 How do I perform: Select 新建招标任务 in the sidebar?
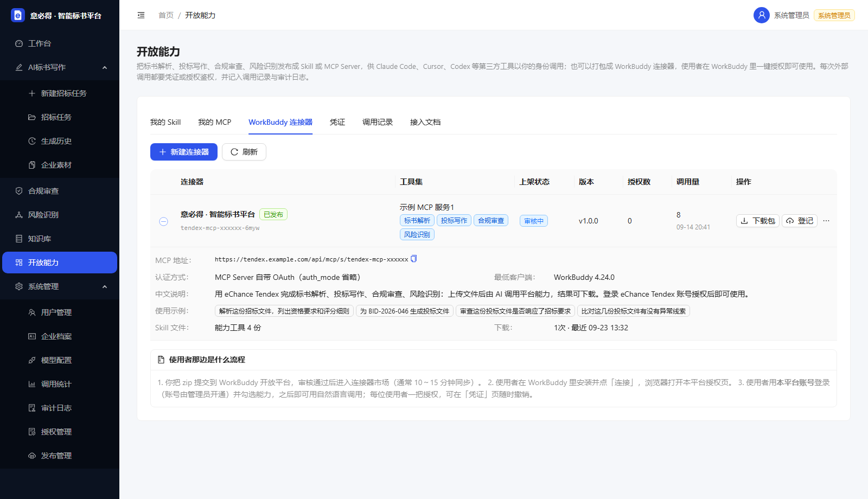pyautogui.click(x=60, y=93)
